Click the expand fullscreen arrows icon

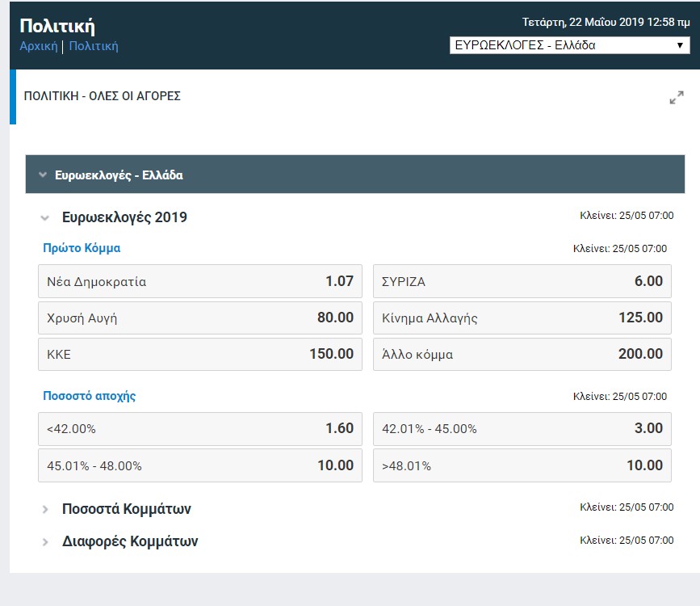[x=677, y=98]
